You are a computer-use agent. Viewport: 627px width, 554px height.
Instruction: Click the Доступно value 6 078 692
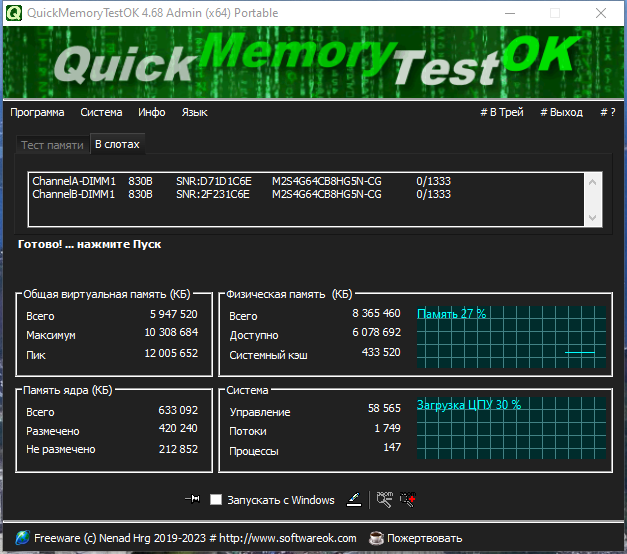point(376,332)
